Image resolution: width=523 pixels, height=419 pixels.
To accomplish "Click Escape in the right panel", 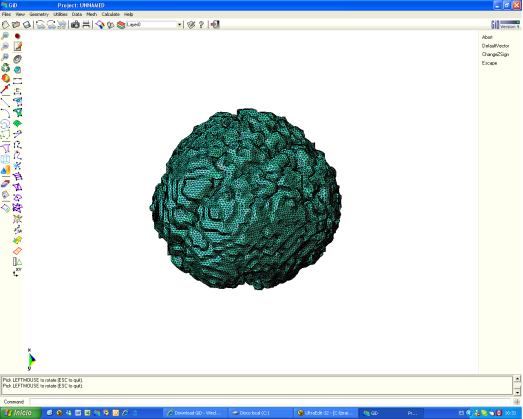I will pos(489,63).
